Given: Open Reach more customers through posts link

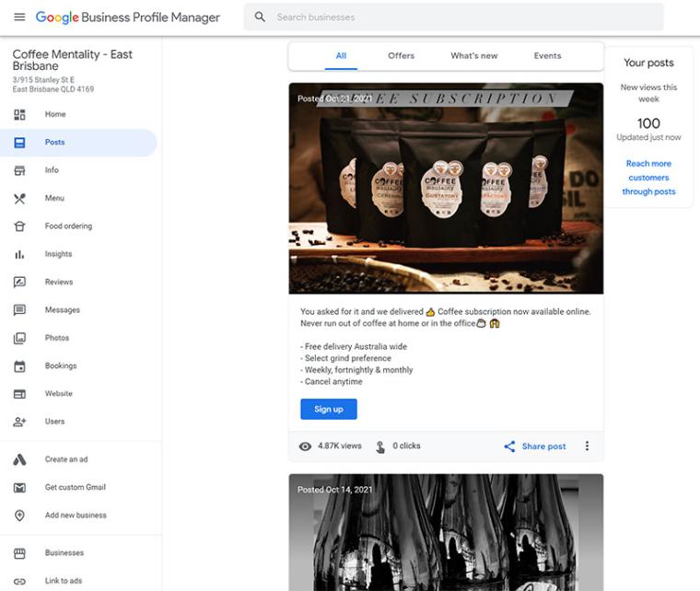Looking at the screenshot, I should click(648, 178).
